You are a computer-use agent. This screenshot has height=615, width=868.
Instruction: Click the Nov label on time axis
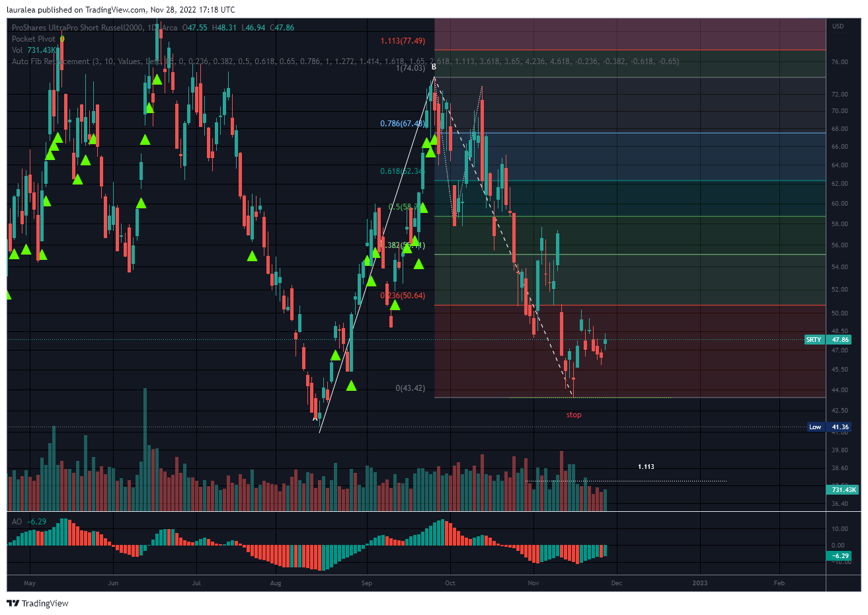point(533,583)
